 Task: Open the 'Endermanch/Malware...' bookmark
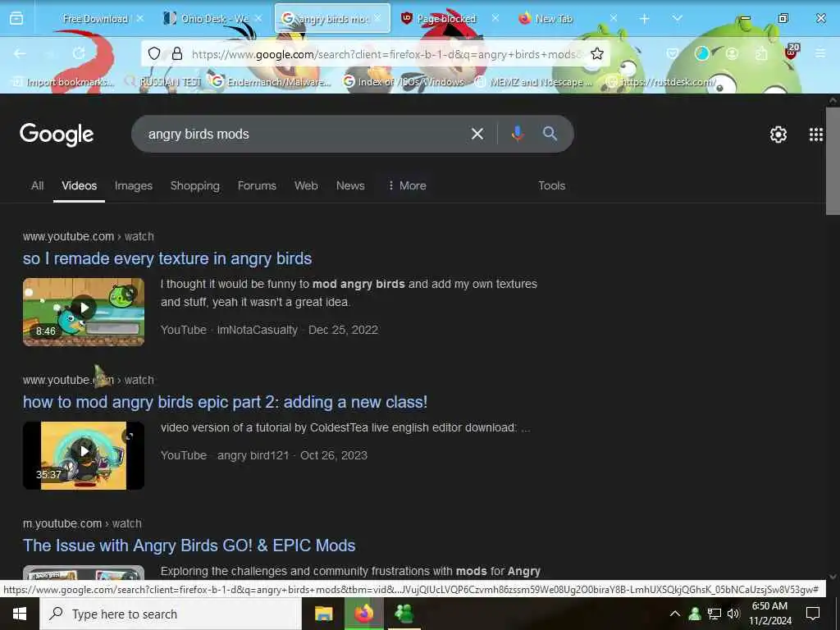click(x=271, y=82)
